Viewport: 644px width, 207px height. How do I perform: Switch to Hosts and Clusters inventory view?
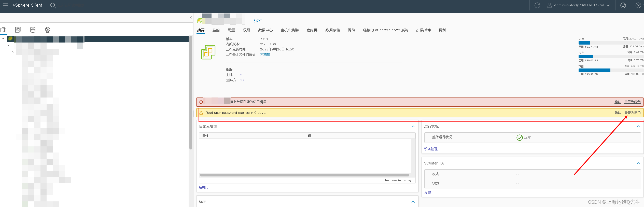[4, 30]
